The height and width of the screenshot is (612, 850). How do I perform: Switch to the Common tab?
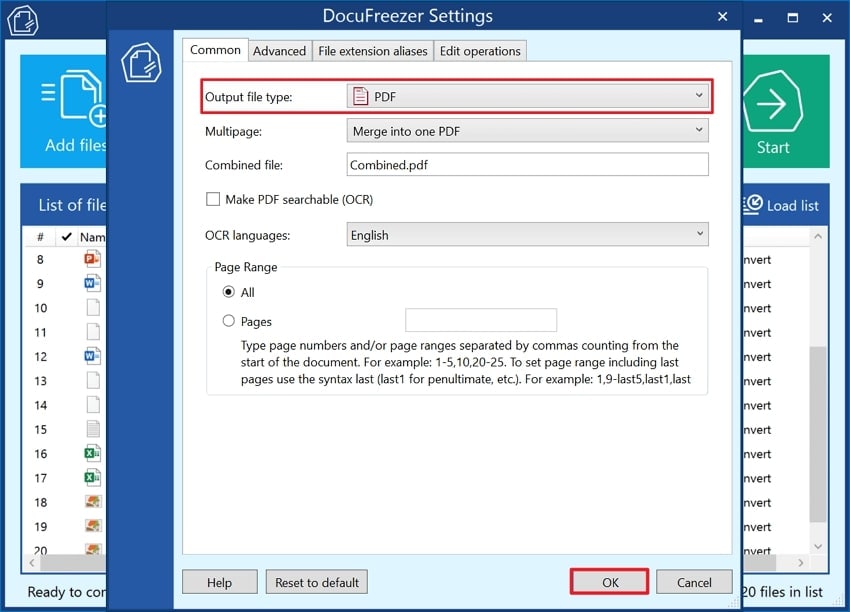pyautogui.click(x=215, y=50)
